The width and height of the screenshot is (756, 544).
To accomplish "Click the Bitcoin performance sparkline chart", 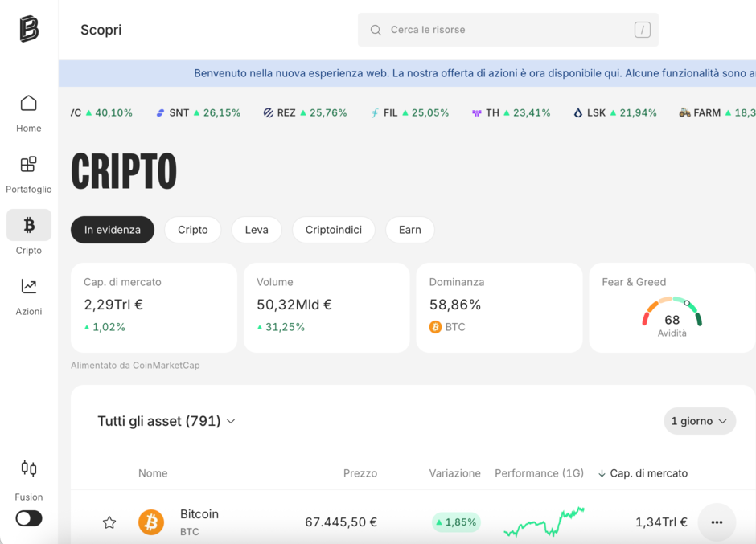I will click(x=544, y=522).
